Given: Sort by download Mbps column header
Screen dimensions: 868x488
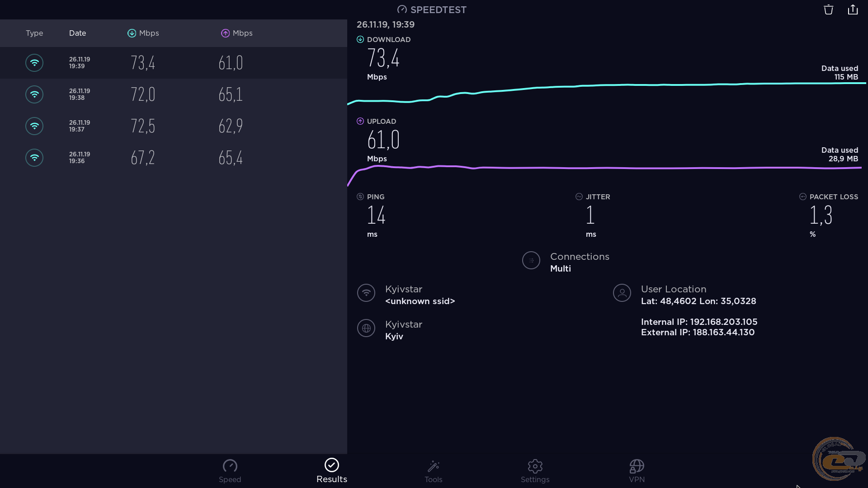Looking at the screenshot, I should click(143, 33).
